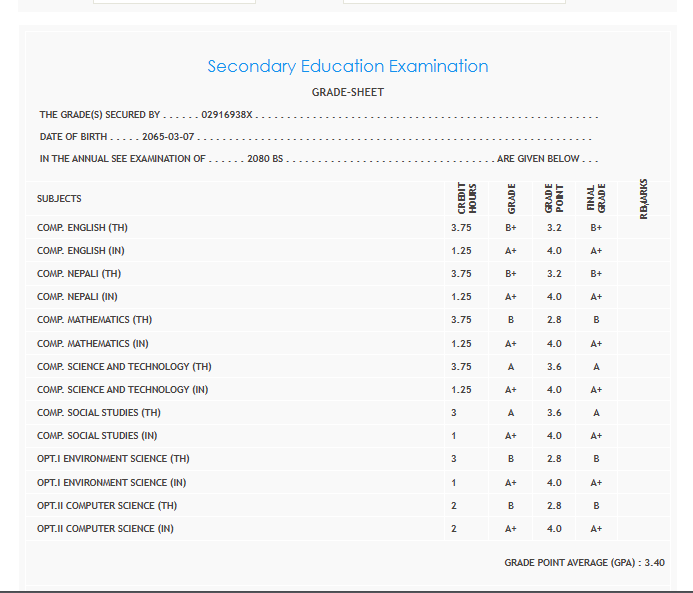The image size is (693, 593).
Task: Click the left input box above the grade sheet
Action: pyautogui.click(x=174, y=2)
